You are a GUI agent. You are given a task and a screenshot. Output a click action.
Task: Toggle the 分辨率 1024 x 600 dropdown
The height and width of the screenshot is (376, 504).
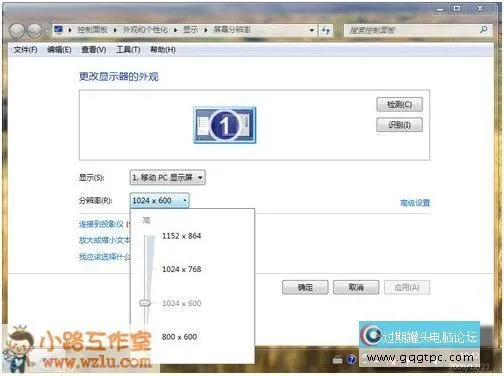tap(159, 201)
